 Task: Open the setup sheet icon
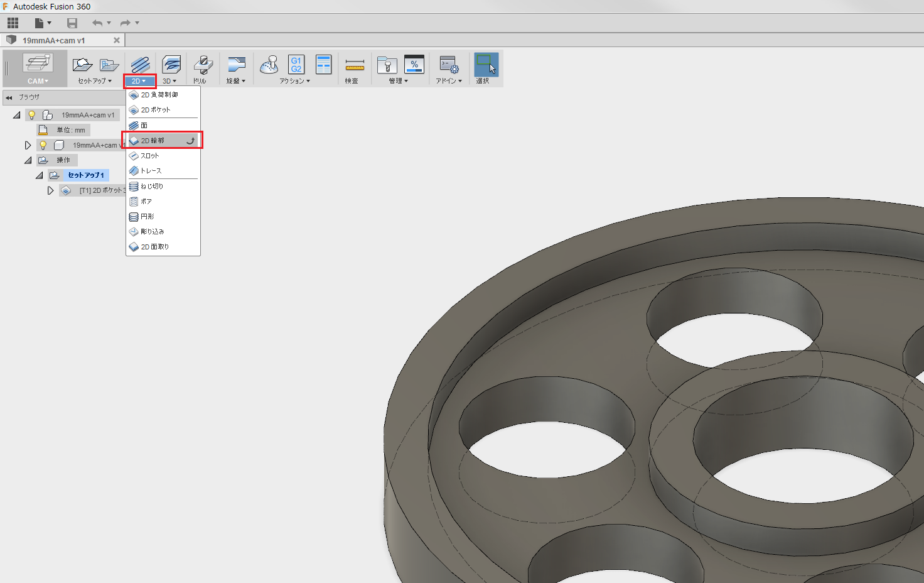323,64
